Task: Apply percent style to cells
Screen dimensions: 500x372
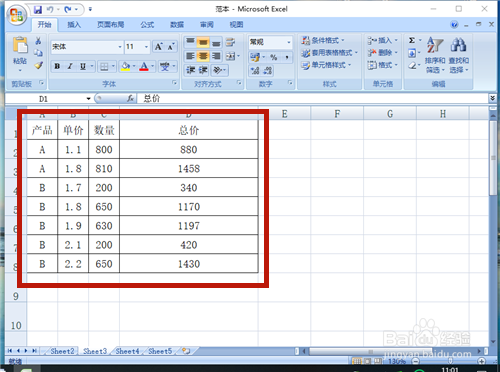Action: (274, 57)
